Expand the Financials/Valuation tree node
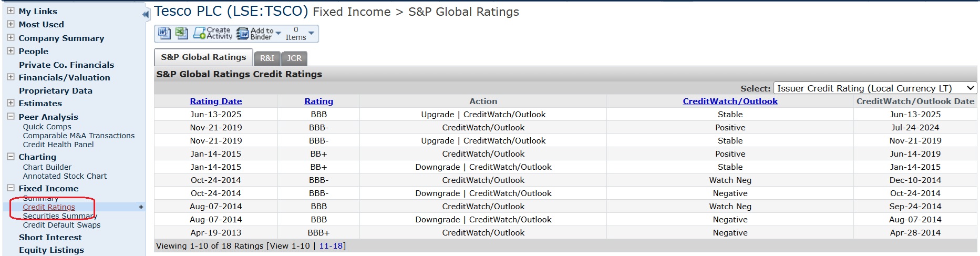980x256 pixels. point(11,77)
